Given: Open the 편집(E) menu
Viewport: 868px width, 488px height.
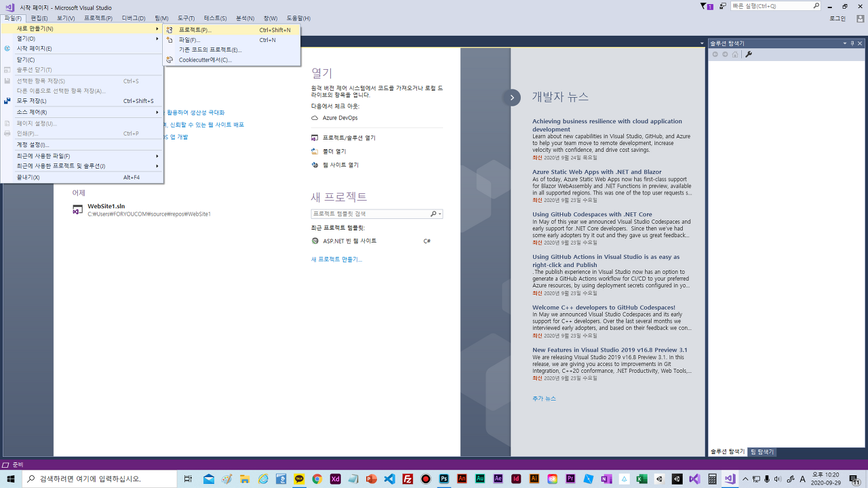Looking at the screenshot, I should (39, 18).
